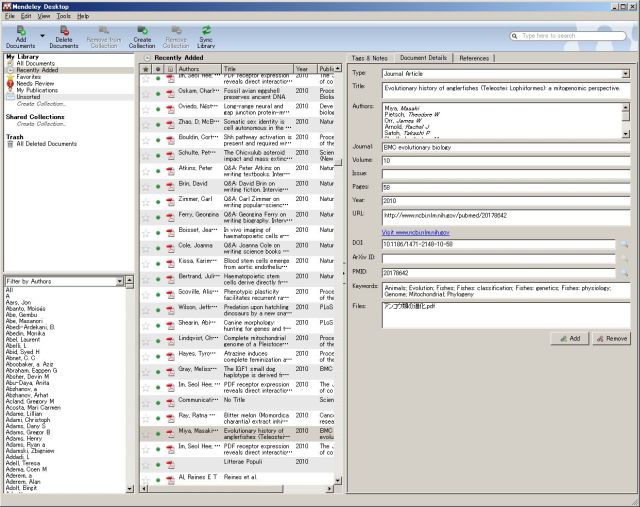Screen dimensions: 640x507
Task: Click Create Collection toolbar icon
Action: point(142,37)
